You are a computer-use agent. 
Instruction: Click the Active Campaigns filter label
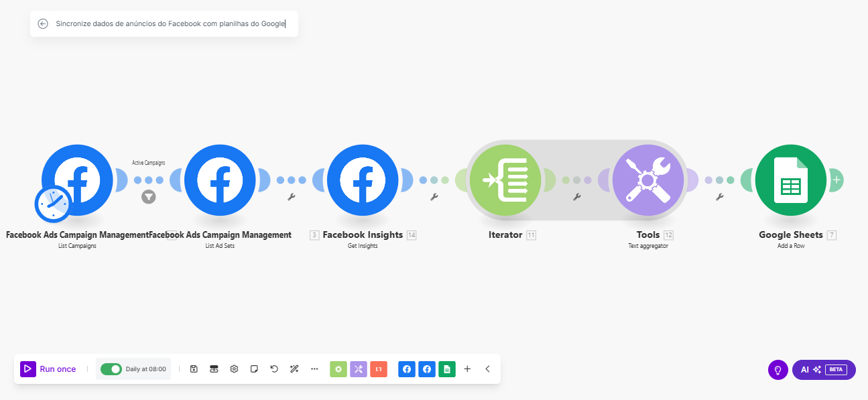click(x=149, y=163)
